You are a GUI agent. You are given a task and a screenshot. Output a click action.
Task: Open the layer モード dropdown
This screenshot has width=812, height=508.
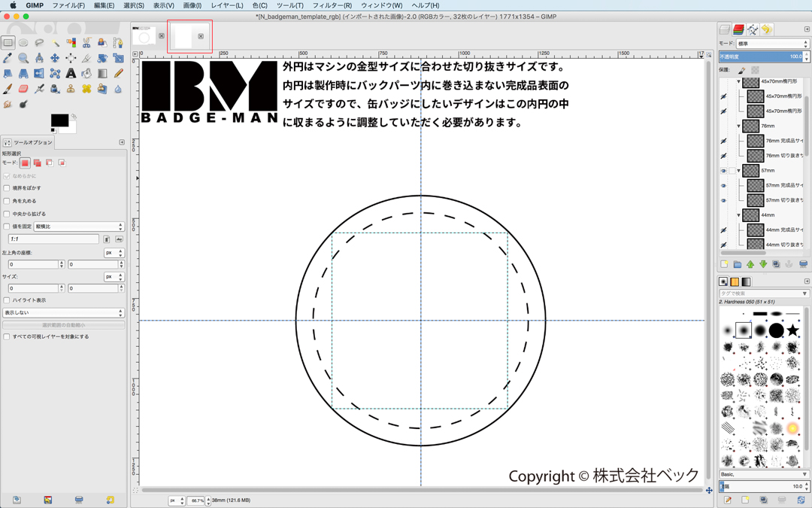pos(772,44)
